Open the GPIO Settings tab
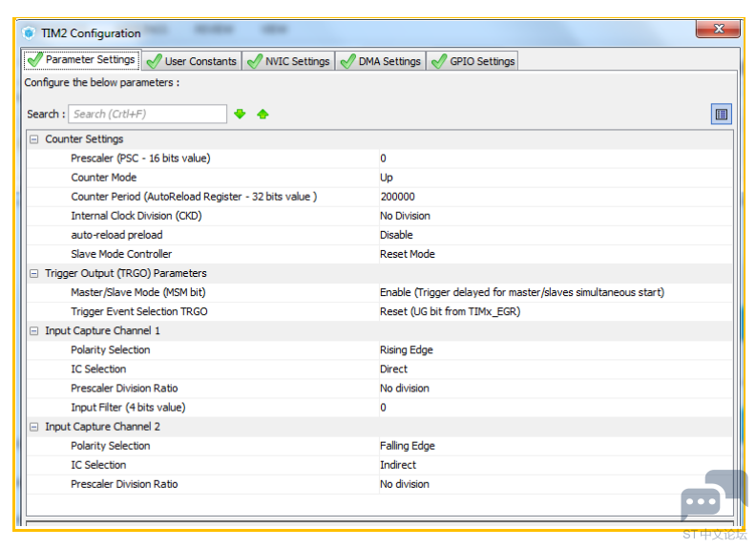The image size is (756, 549). tap(472, 61)
